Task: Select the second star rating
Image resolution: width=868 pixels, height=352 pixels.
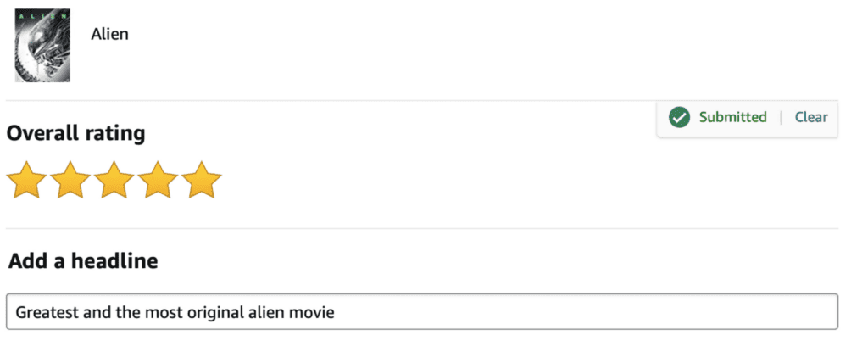Action: click(70, 180)
